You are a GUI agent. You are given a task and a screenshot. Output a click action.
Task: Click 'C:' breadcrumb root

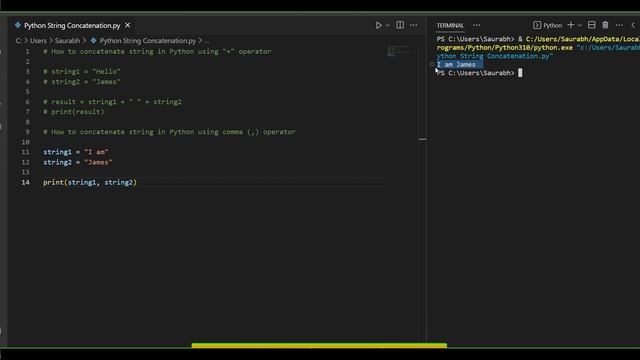pyautogui.click(x=18, y=40)
